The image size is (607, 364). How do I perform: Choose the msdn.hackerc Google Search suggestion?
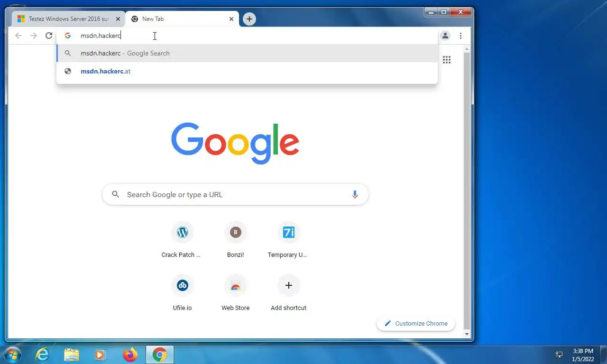(247, 53)
